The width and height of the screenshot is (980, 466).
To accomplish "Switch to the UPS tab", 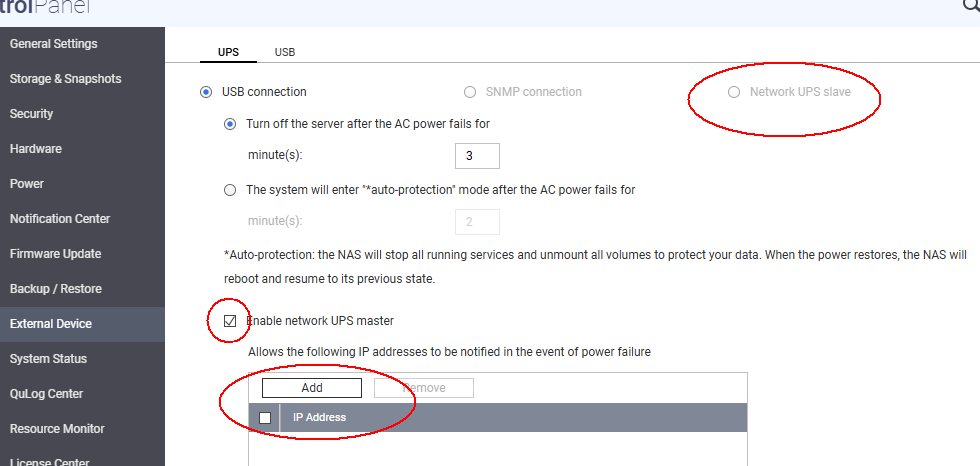I will coord(228,52).
